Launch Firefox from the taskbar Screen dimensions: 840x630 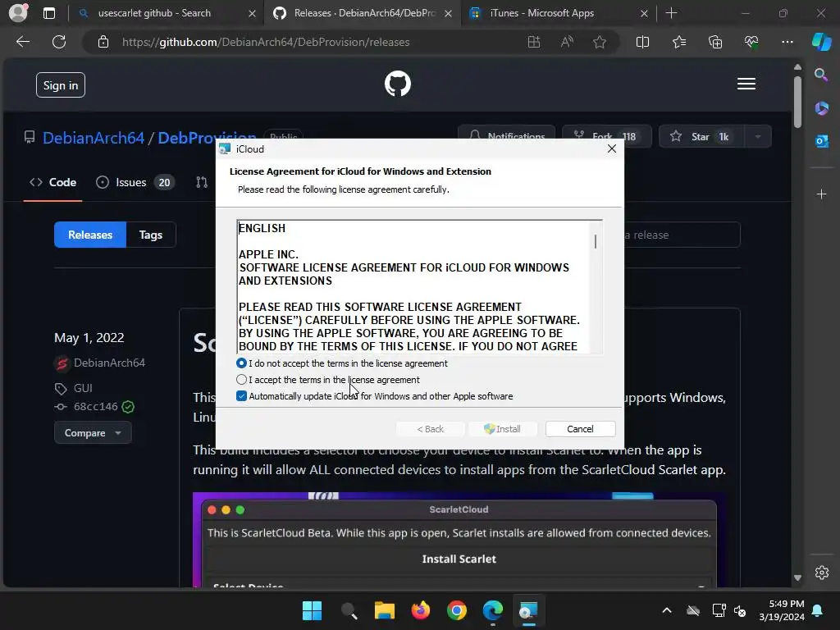pos(421,610)
